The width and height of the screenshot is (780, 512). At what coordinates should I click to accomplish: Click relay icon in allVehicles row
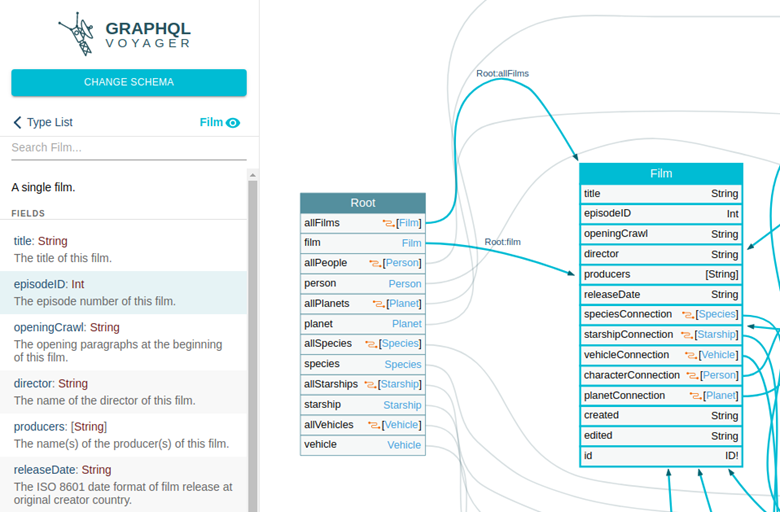point(374,425)
